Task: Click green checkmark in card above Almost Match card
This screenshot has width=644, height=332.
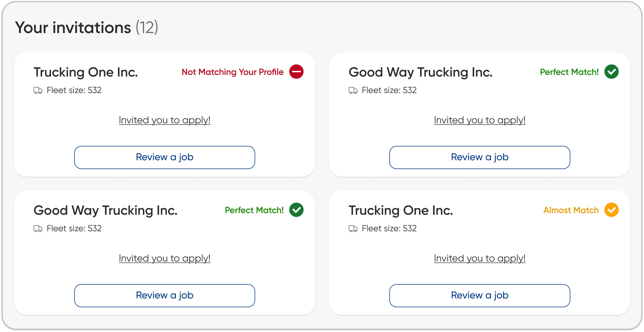Action: click(611, 72)
